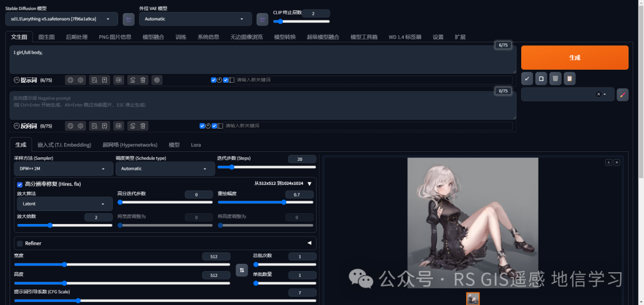
Task: Click the translate icon in the 提示词 toolbar
Action: pyautogui.click(x=119, y=80)
